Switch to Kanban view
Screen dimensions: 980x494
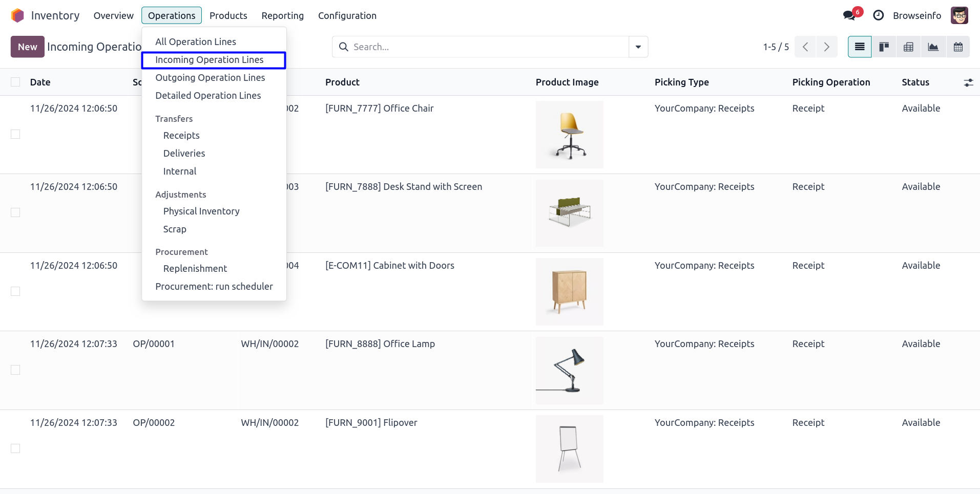(x=884, y=47)
